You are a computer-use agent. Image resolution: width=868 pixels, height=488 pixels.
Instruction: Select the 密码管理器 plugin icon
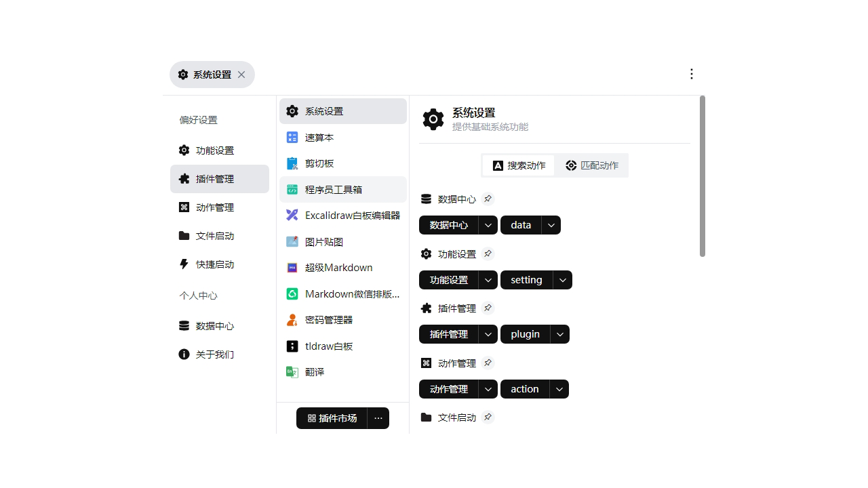click(292, 319)
